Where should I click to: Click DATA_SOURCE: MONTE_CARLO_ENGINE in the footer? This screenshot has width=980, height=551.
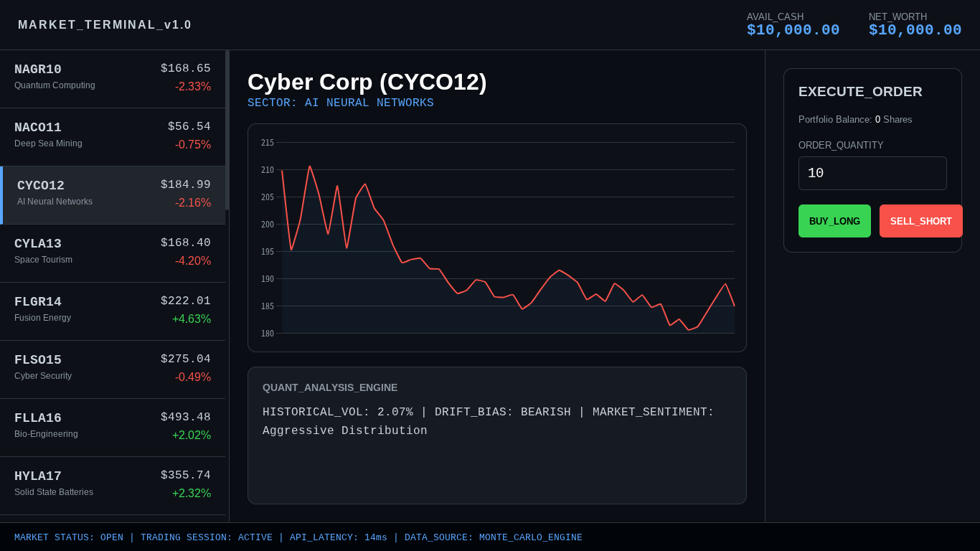494,537
